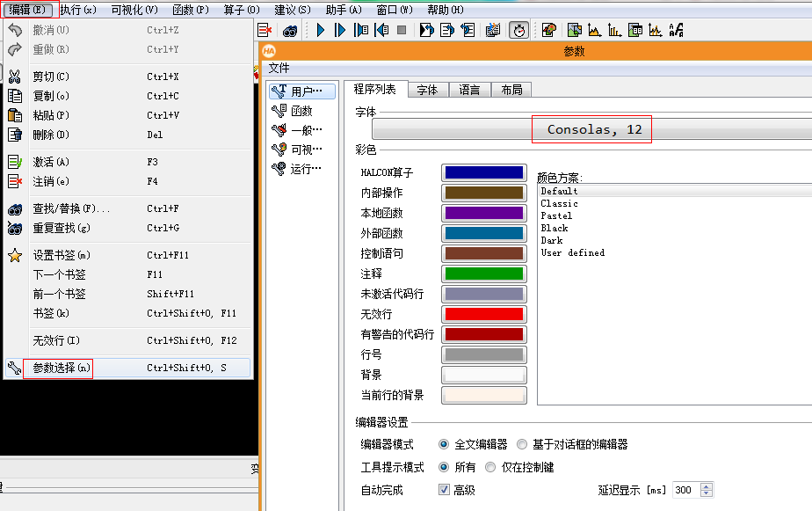This screenshot has width=812, height=511.
Task: Decrease 延迟显示 value with down arrow
Action: 707,493
